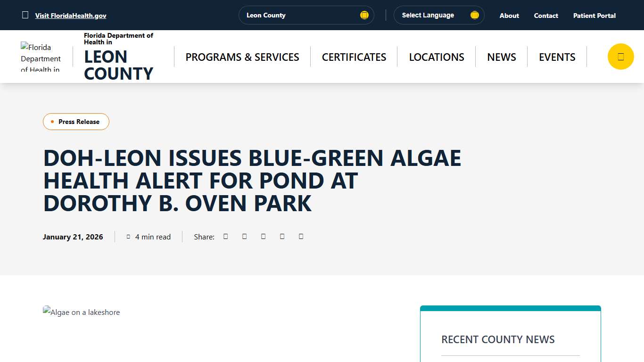The height and width of the screenshot is (362, 644).
Task: Follow the Visit FloridaHealth.gov link
Action: coord(70,15)
